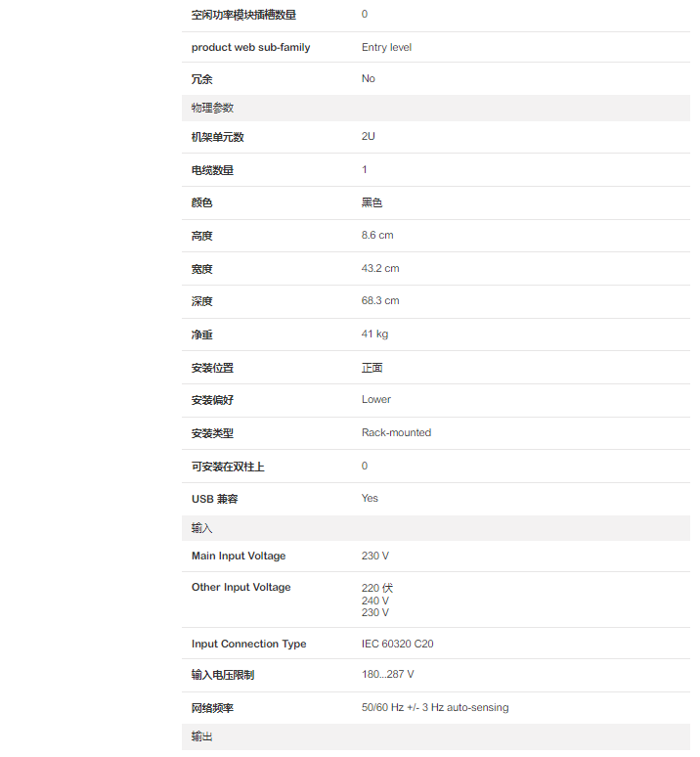The width and height of the screenshot is (700, 757).
Task: Click the 黑色 color value
Action: click(x=372, y=202)
